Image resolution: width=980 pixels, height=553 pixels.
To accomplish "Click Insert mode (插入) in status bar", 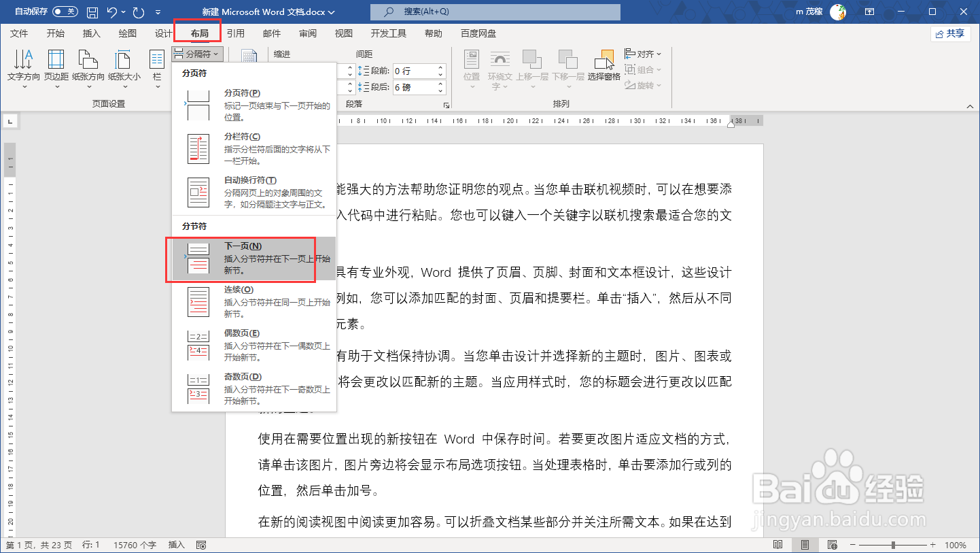I will [176, 545].
